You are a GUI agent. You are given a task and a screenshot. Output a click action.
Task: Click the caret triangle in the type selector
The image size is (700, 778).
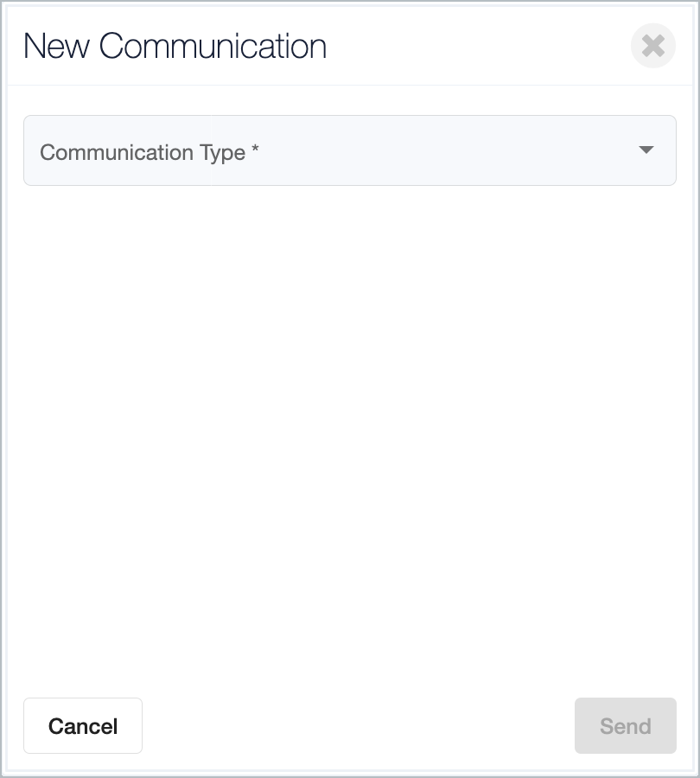[646, 150]
